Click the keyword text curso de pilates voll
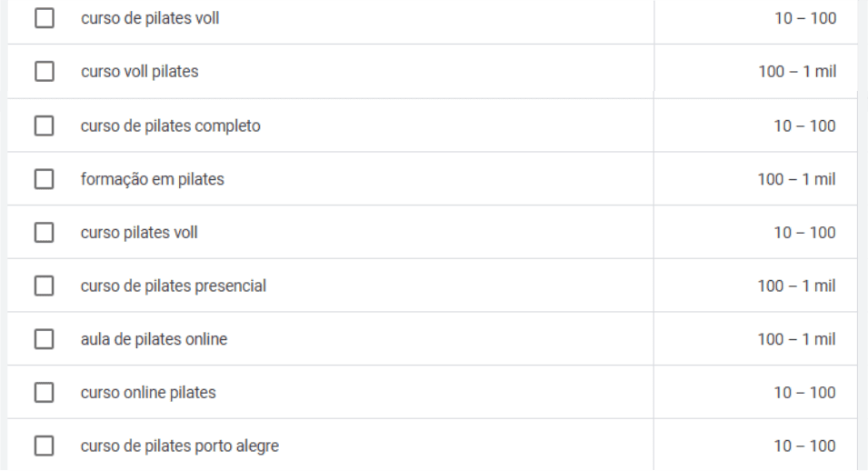The height and width of the screenshot is (471, 868). pos(149,18)
